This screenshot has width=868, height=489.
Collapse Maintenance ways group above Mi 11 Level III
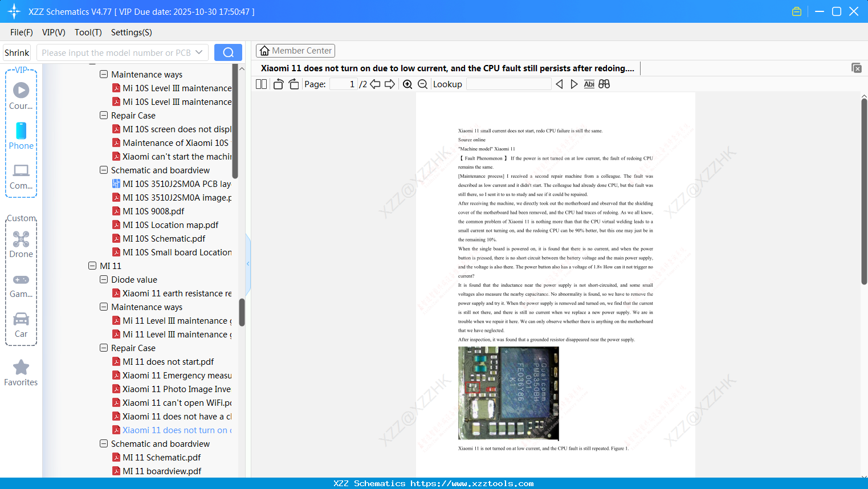click(x=104, y=307)
